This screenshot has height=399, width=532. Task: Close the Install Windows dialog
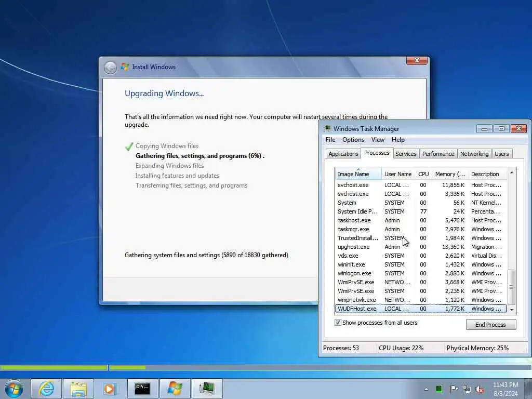coord(417,60)
